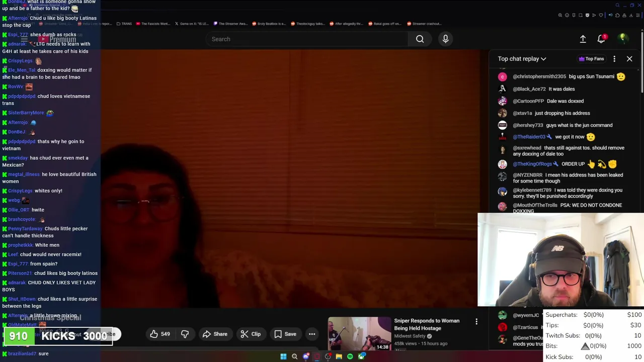
Task: Open 'The Streamer Awa...' bookmark
Action: point(230,24)
